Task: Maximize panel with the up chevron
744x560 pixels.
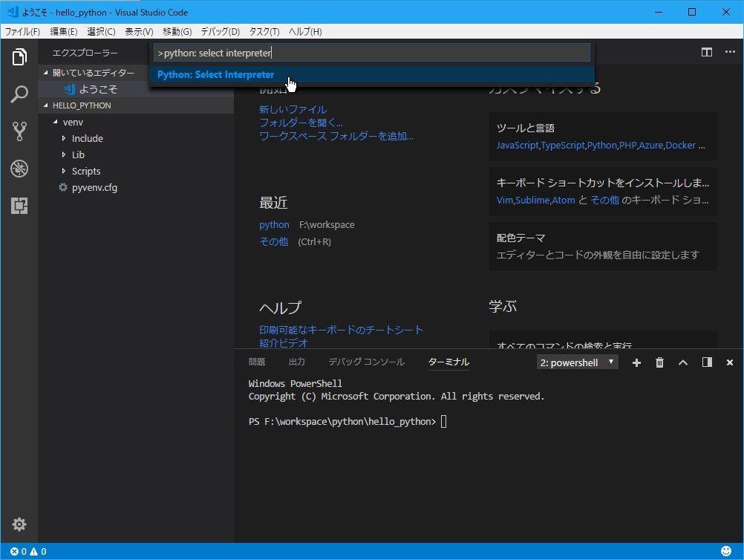Action: 683,362
